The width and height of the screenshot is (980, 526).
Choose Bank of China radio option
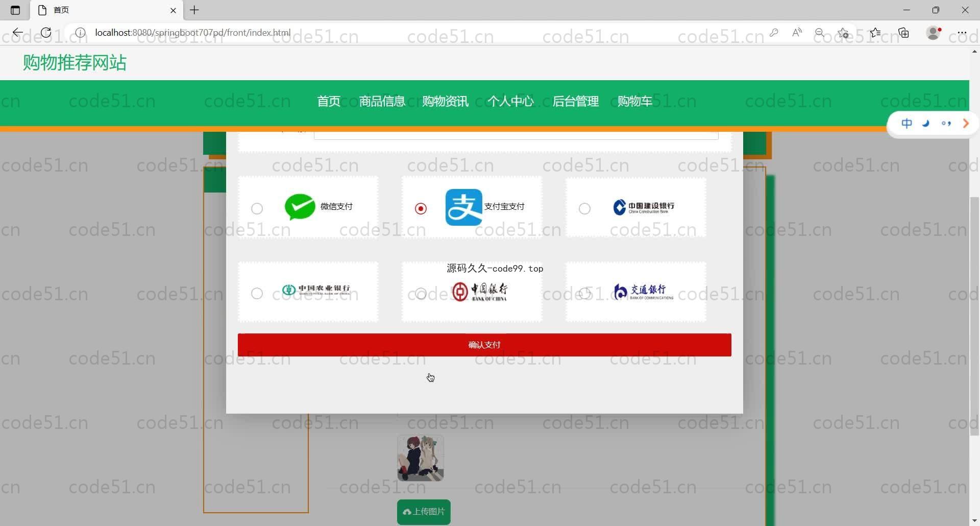click(x=421, y=293)
